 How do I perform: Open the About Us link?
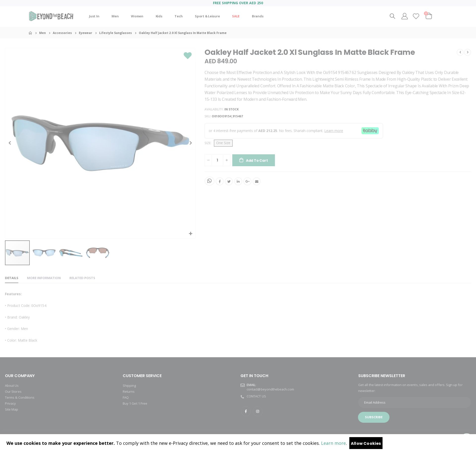pos(12,386)
